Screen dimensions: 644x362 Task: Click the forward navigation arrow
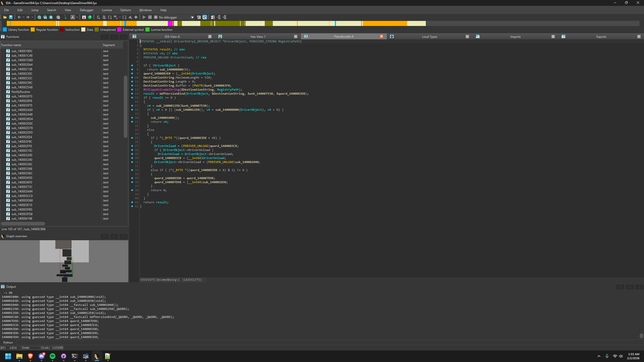(28, 17)
